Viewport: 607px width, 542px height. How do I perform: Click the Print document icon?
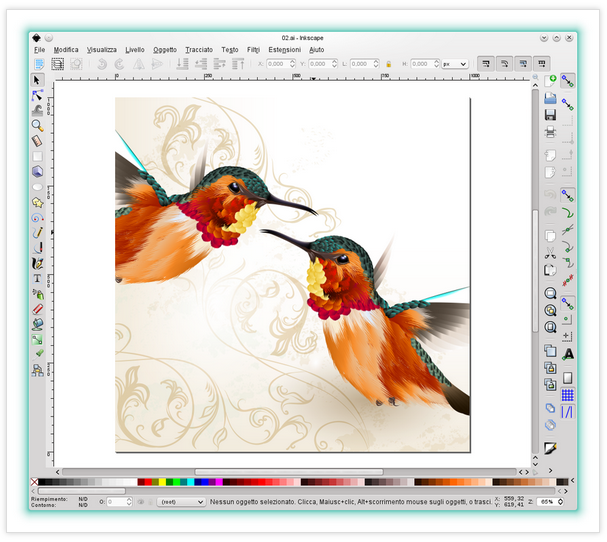point(550,132)
